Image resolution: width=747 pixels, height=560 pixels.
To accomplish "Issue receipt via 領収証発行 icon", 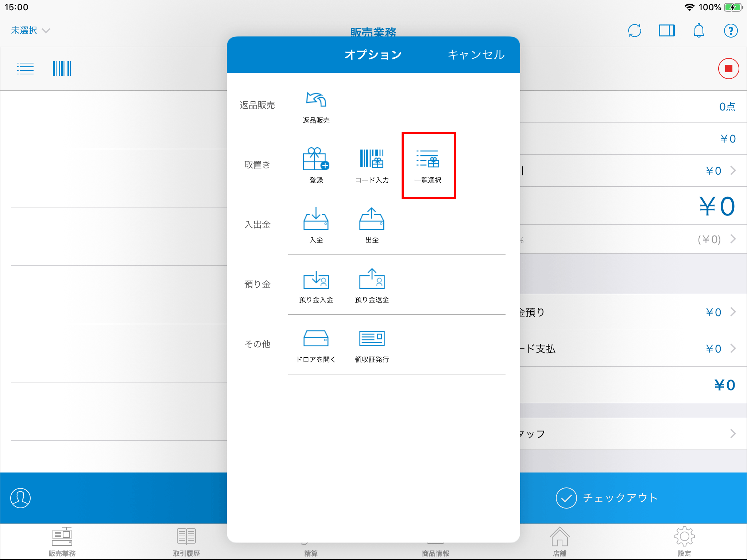I will coord(372,339).
